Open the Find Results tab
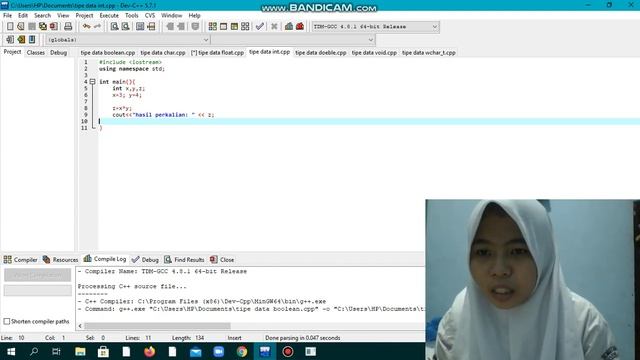The height and width of the screenshot is (360, 640). tap(184, 260)
